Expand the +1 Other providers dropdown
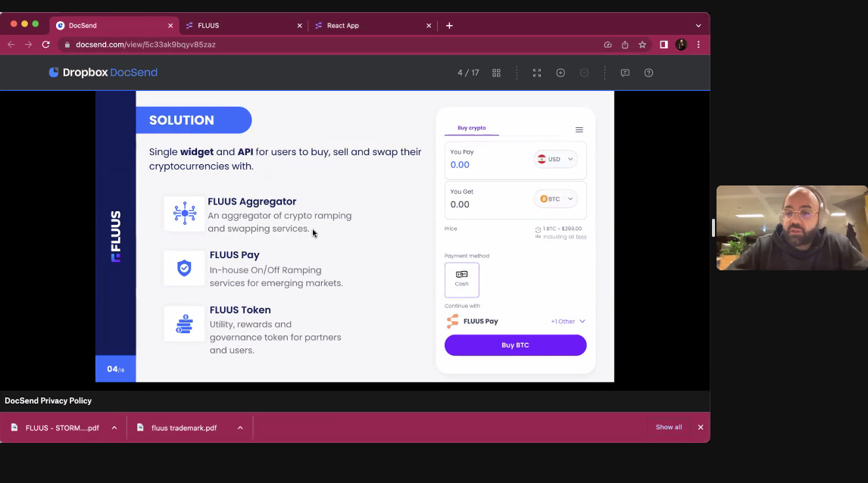 coord(568,322)
